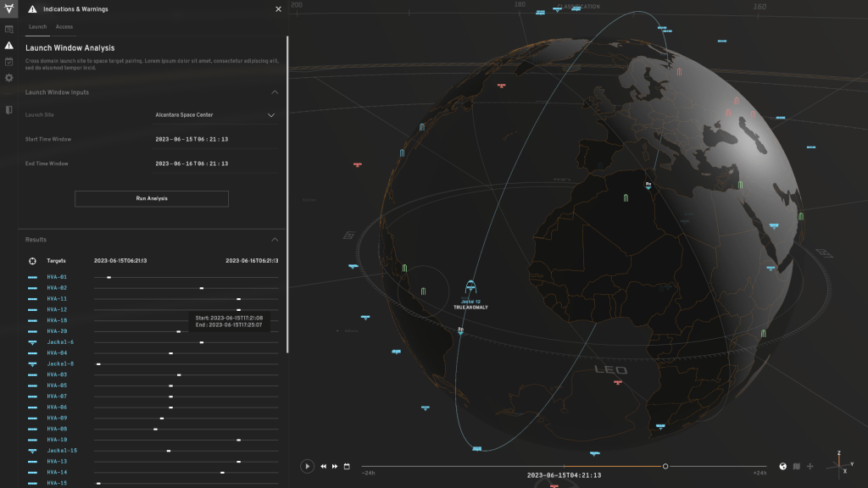Click the Run Analysis button
The height and width of the screenshot is (488, 868).
click(152, 198)
